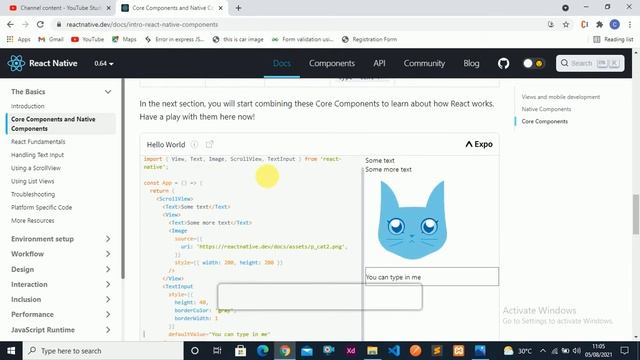Open Using List Views link
This screenshot has height=360, width=640.
point(33,181)
